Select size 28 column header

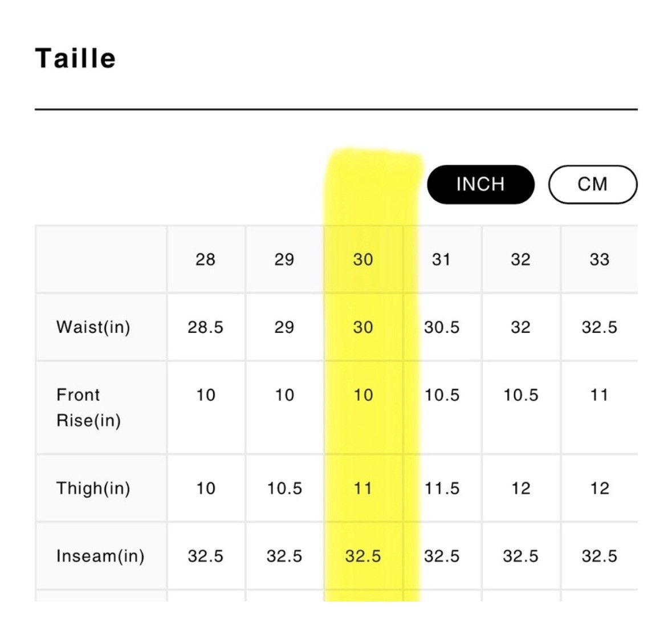(x=205, y=259)
